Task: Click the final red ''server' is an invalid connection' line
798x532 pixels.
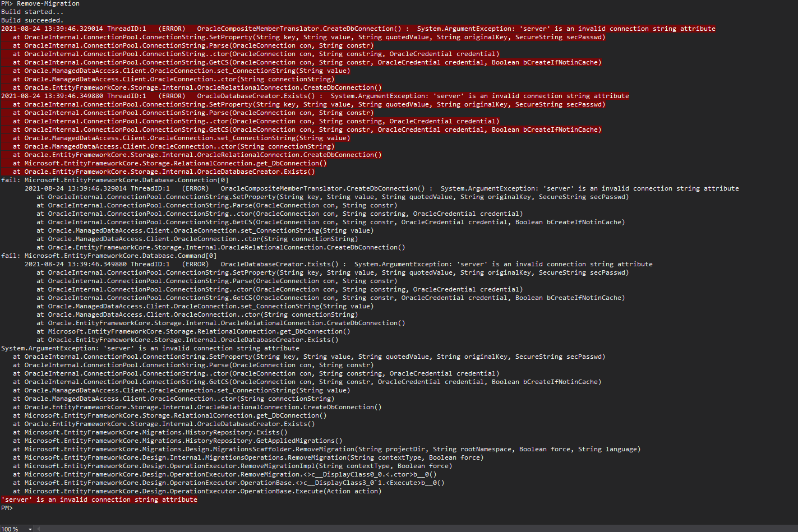Action: 99,499
